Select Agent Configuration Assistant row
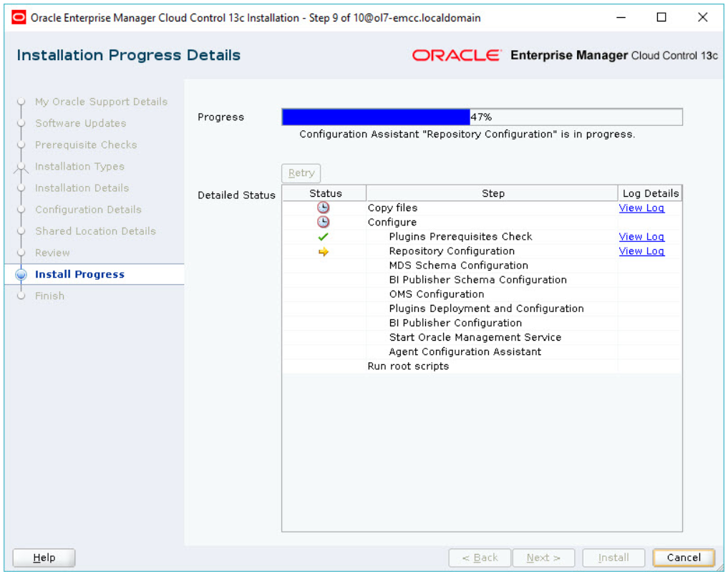This screenshot has width=728, height=574. point(482,351)
